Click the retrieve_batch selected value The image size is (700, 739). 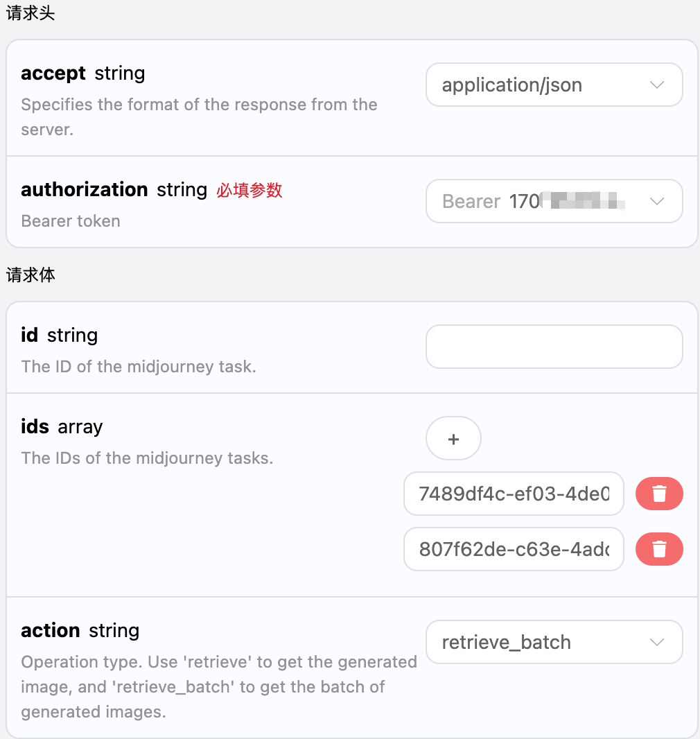[x=506, y=642]
